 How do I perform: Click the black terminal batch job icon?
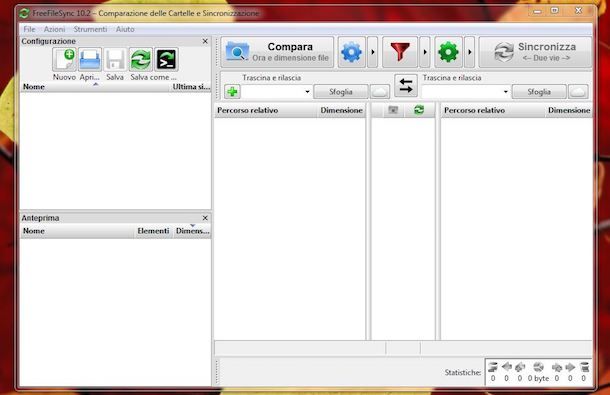[x=167, y=60]
